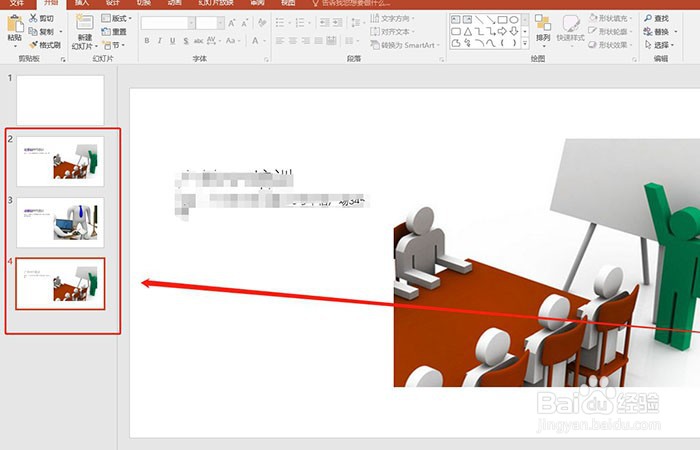Click the Reset (重置) slide button
Screen dimensions: 700x450
click(x=114, y=32)
